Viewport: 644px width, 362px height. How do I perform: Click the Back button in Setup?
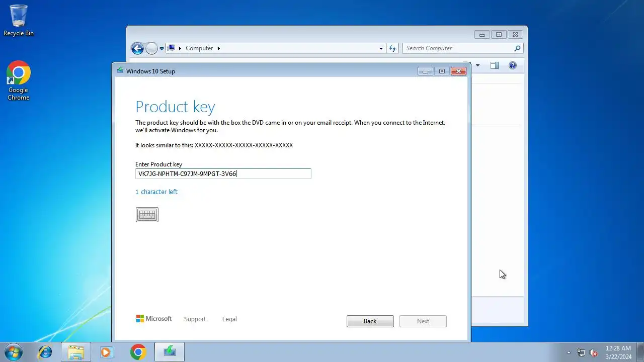(370, 321)
